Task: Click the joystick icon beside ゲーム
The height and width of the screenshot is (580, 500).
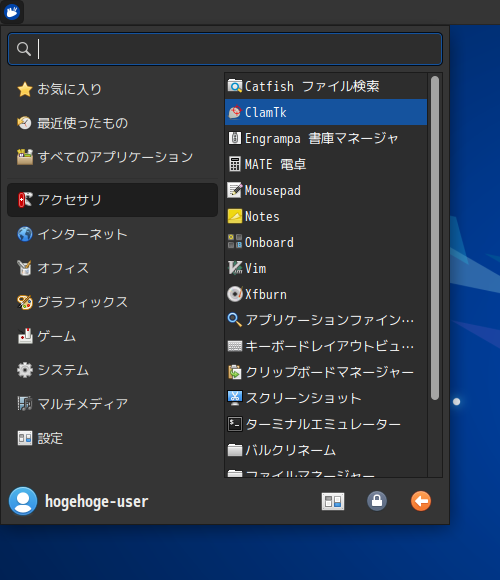Action: [x=25, y=336]
